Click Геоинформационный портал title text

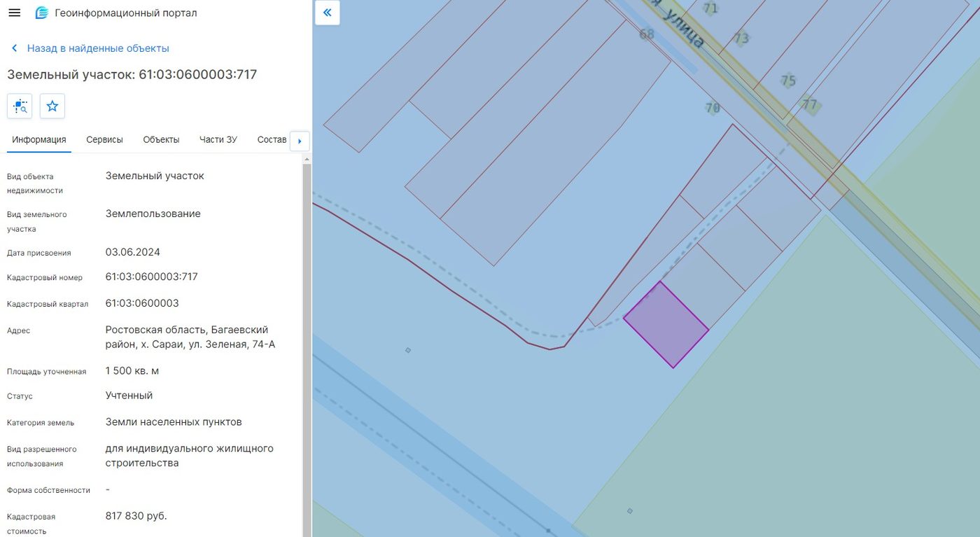pyautogui.click(x=126, y=13)
